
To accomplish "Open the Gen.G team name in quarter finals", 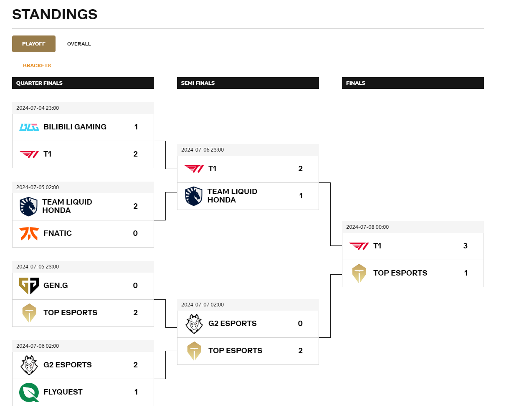I will pyautogui.click(x=56, y=286).
